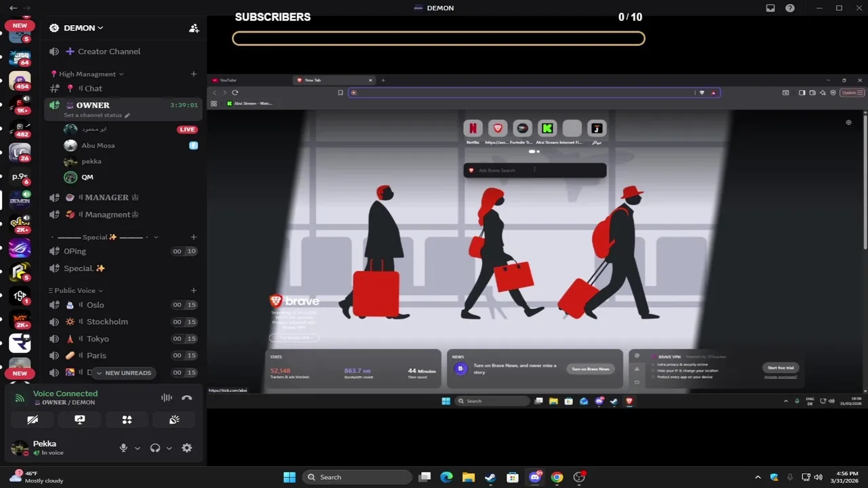Open the white R logo server
The width and height of the screenshot is (868, 488).
click(20, 343)
